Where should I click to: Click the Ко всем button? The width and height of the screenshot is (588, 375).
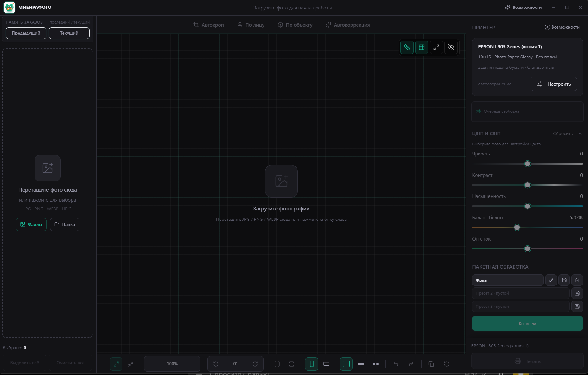[527, 323]
